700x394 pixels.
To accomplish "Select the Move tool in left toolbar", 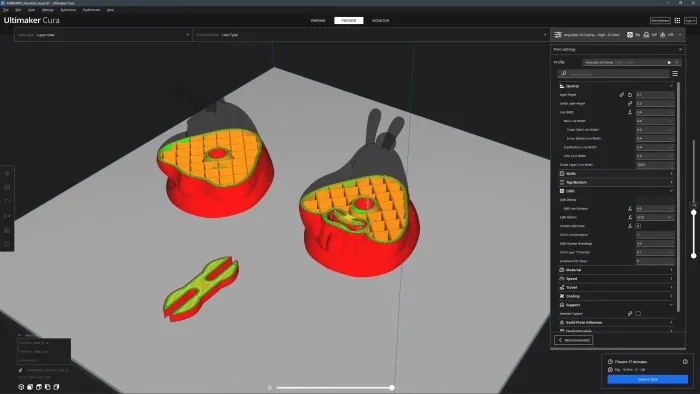I will (x=7, y=173).
